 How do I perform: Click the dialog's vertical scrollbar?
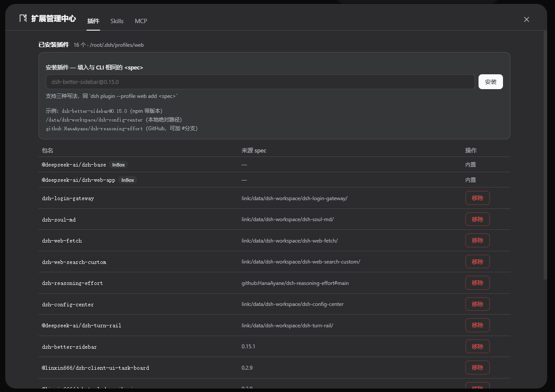click(545, 155)
